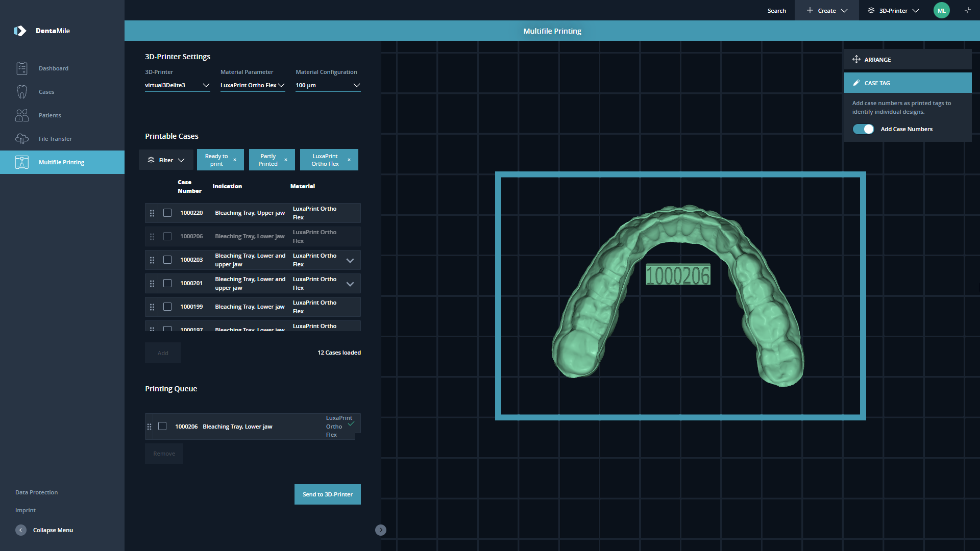Image resolution: width=980 pixels, height=551 pixels.
Task: Click the Case Tag pencil icon
Action: tap(856, 83)
